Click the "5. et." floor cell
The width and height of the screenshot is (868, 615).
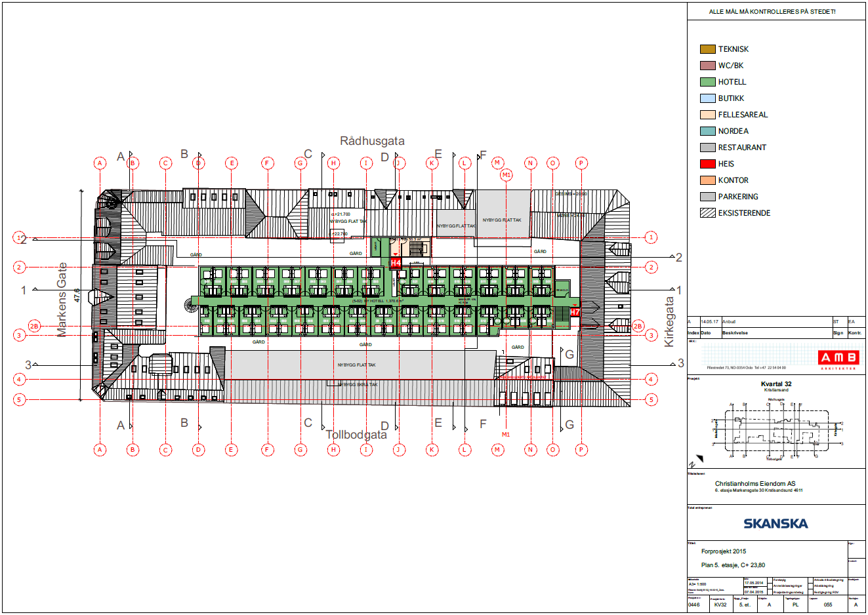point(745,605)
